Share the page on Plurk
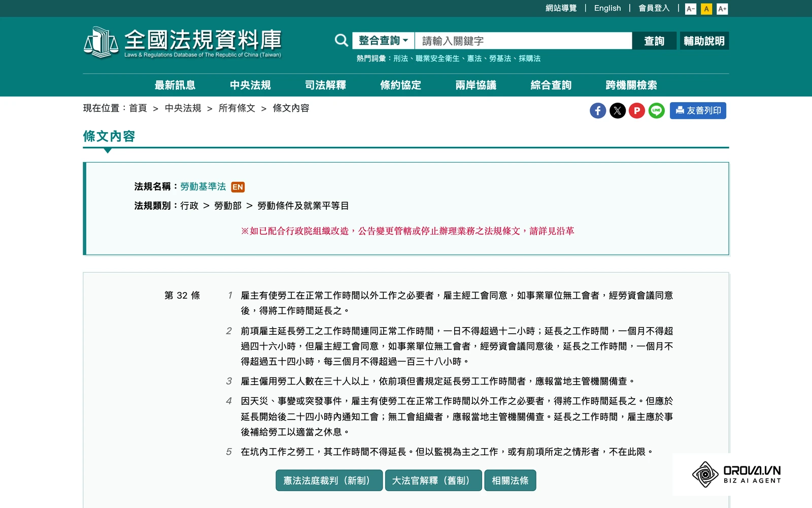Screen dimensions: 812x508 click(x=637, y=111)
